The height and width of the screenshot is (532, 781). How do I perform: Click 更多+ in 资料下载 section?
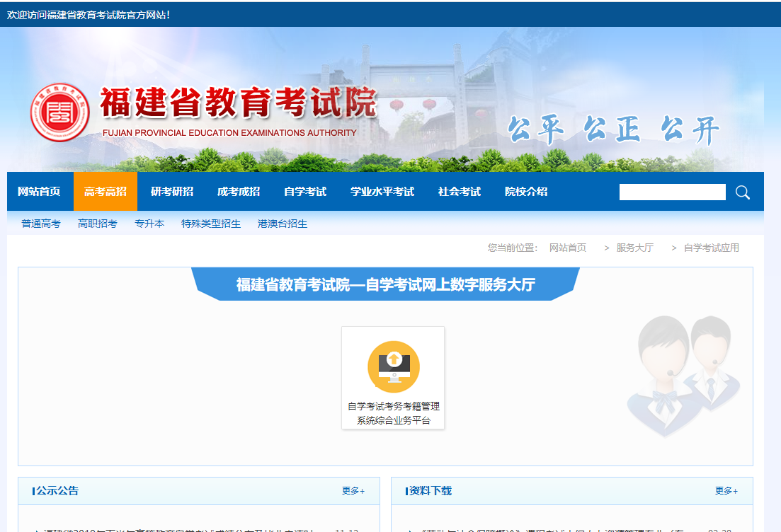click(x=726, y=491)
